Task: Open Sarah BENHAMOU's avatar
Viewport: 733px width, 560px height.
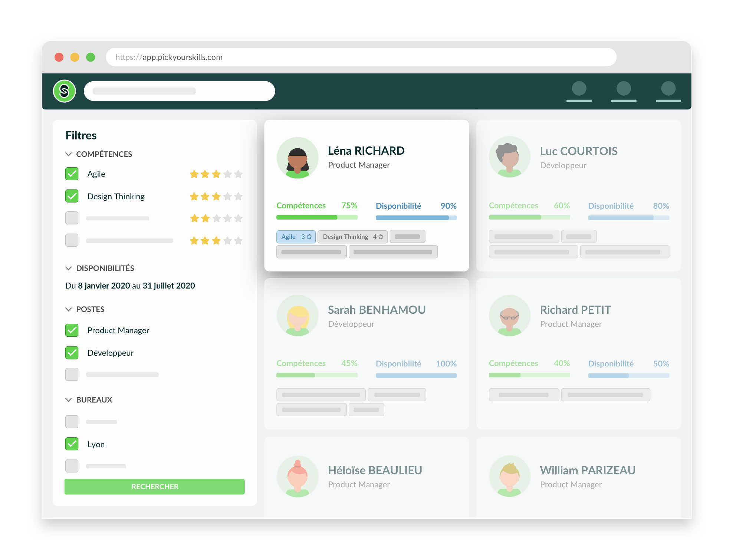Action: coord(298,316)
